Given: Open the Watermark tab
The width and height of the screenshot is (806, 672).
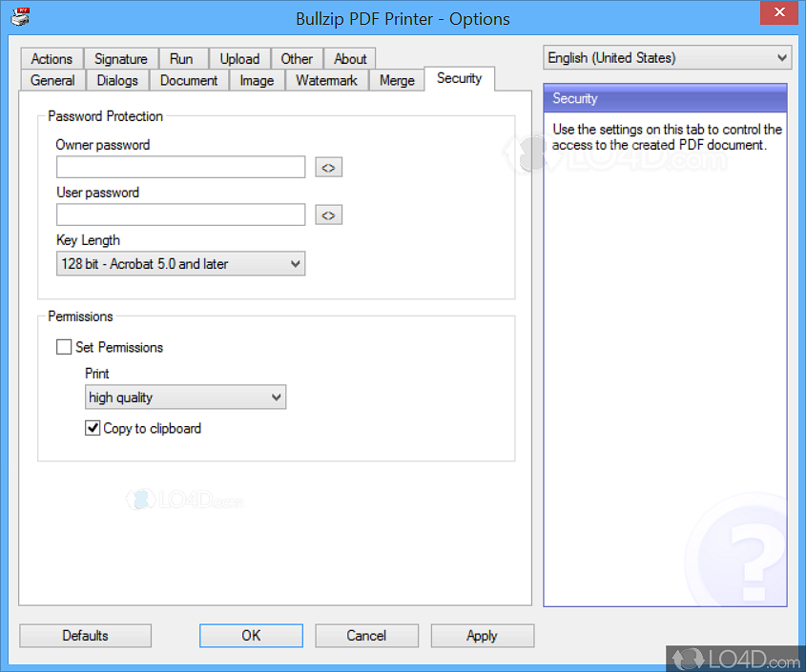Looking at the screenshot, I should pyautogui.click(x=326, y=81).
